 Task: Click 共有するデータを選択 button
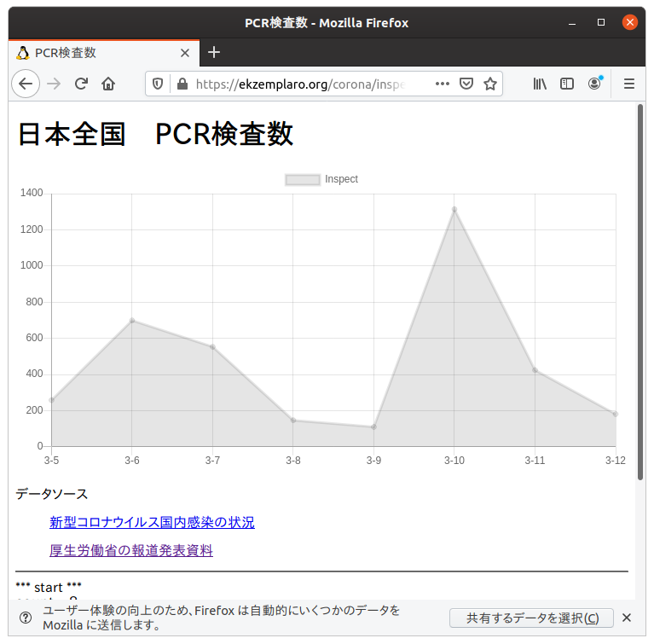coord(531,618)
